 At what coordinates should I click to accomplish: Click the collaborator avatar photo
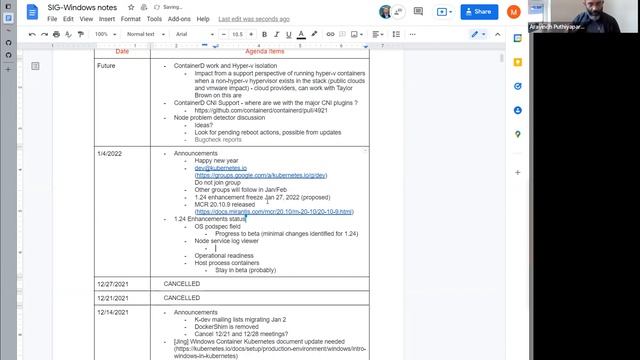[384, 12]
